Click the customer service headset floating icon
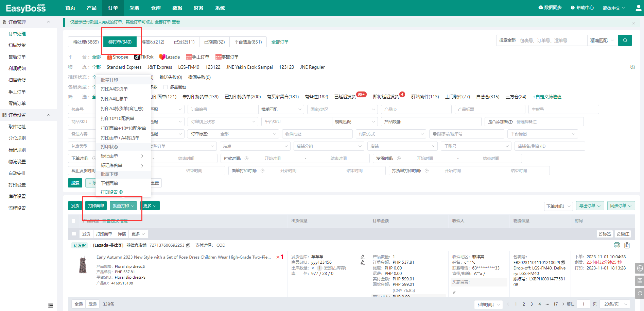This screenshot has width=644, height=311. [640, 268]
